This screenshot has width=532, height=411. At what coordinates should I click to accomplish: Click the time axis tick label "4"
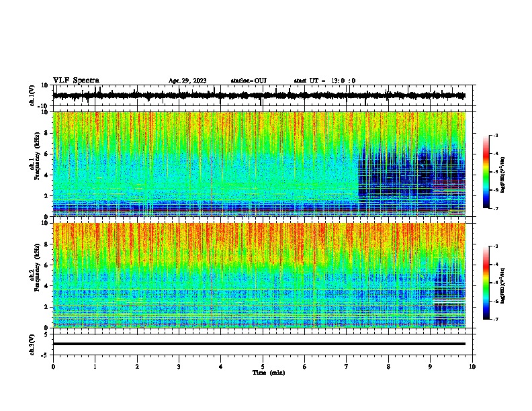tap(221, 367)
